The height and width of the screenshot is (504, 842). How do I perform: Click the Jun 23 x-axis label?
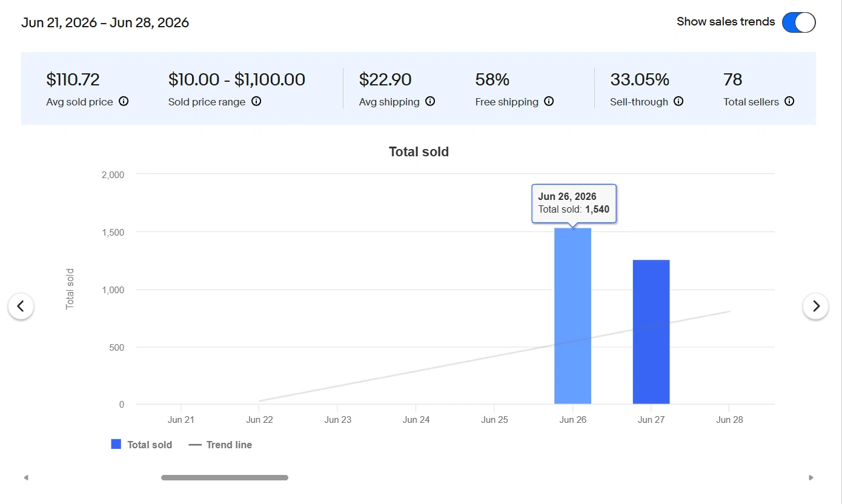(x=337, y=419)
